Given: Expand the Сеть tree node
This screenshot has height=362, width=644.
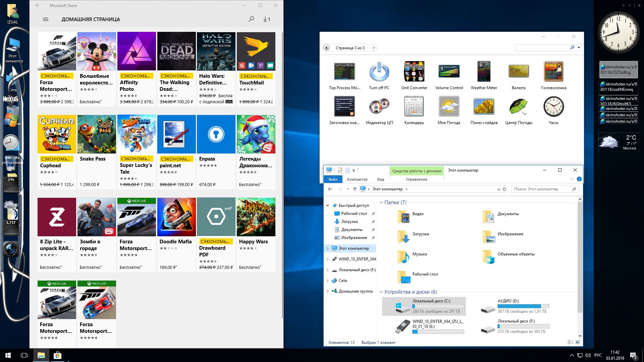Looking at the screenshot, I should coord(328,281).
